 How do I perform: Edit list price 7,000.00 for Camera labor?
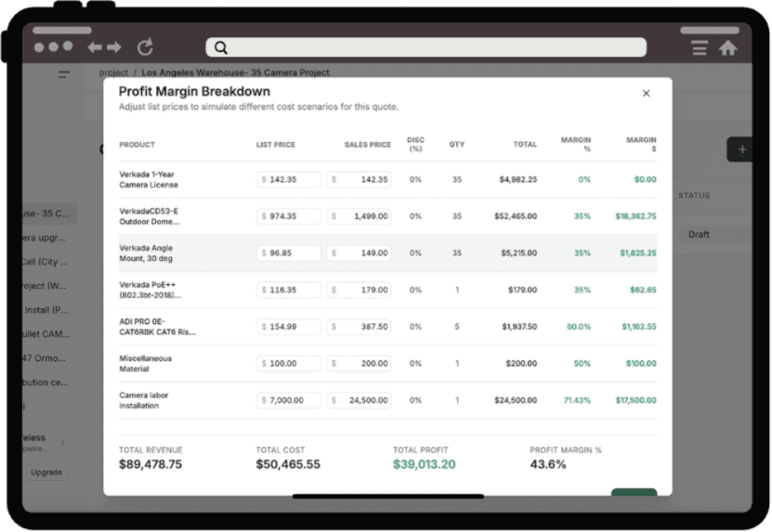click(x=289, y=400)
